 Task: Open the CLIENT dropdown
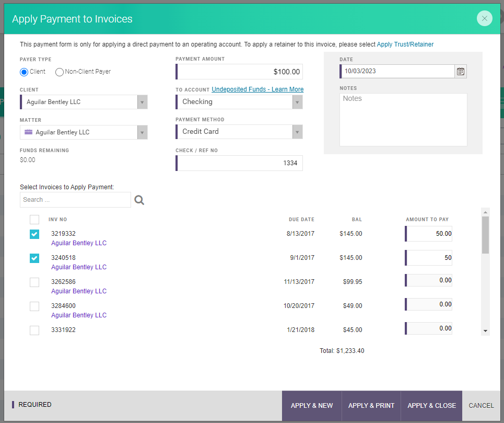coord(142,101)
